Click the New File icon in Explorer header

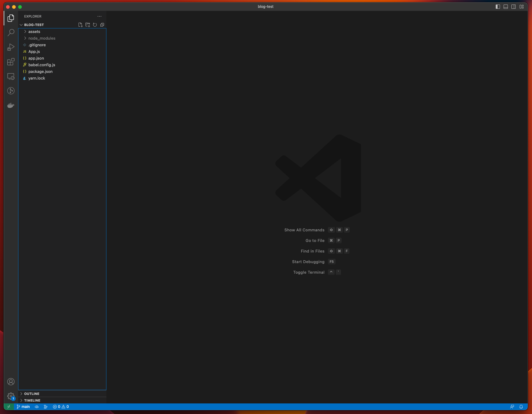(80, 25)
